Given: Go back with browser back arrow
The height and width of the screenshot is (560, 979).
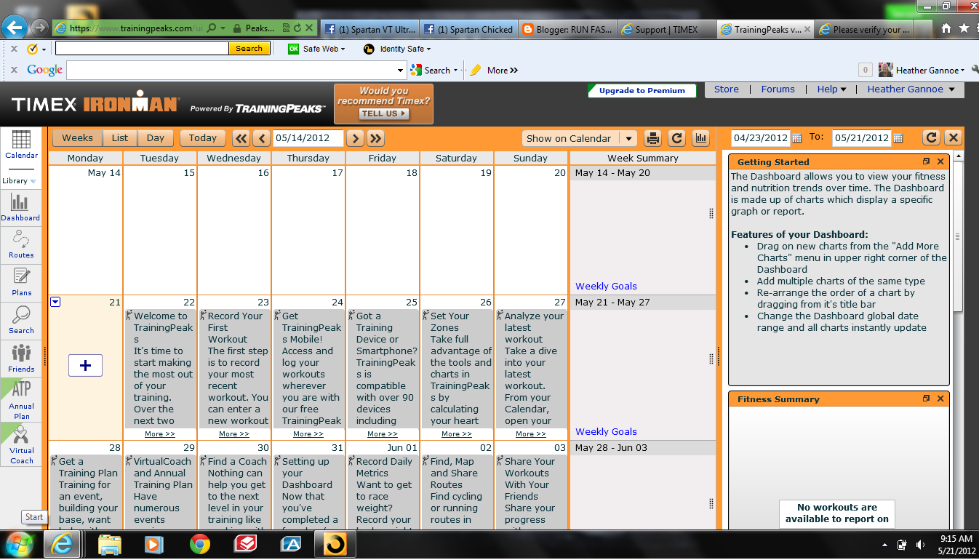Looking at the screenshot, I should pyautogui.click(x=15, y=28).
